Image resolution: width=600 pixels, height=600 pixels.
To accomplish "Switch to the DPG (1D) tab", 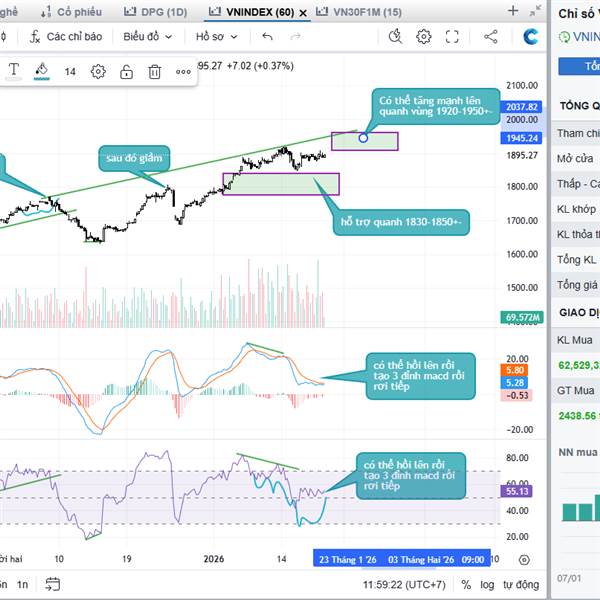I will 156,12.
